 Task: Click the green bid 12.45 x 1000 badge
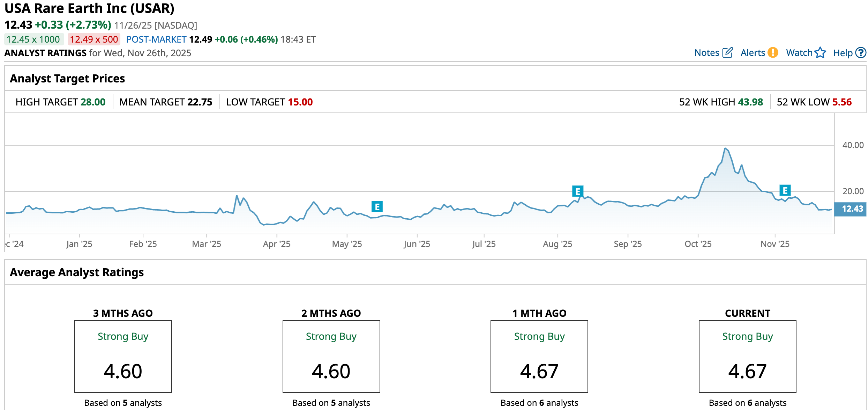tap(33, 39)
